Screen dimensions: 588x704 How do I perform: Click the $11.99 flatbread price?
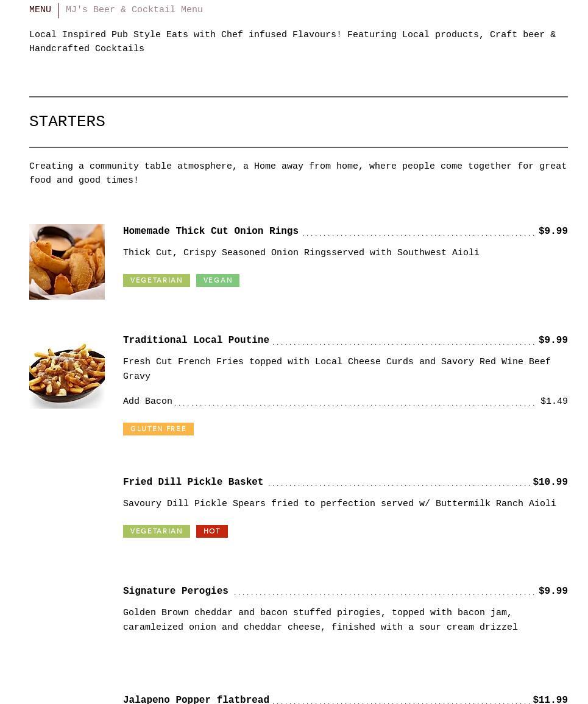tap(550, 699)
